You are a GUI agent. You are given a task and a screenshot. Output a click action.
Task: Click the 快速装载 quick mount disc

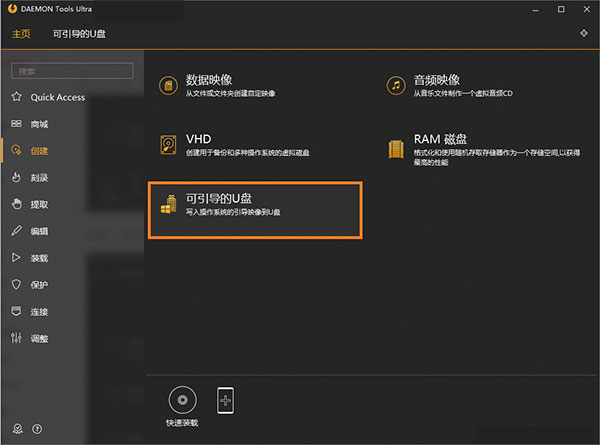[183, 406]
